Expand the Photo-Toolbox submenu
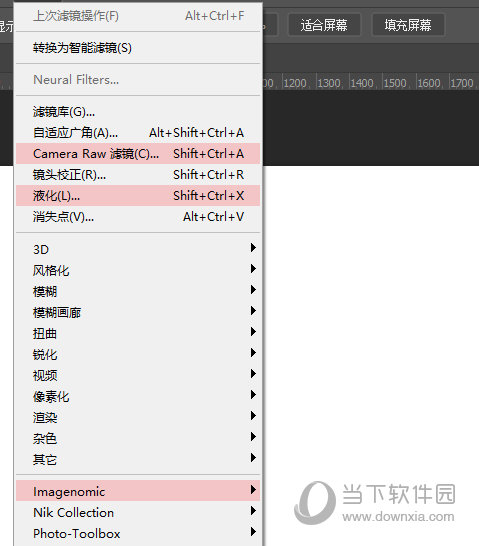This screenshot has width=479, height=546. [x=138, y=533]
